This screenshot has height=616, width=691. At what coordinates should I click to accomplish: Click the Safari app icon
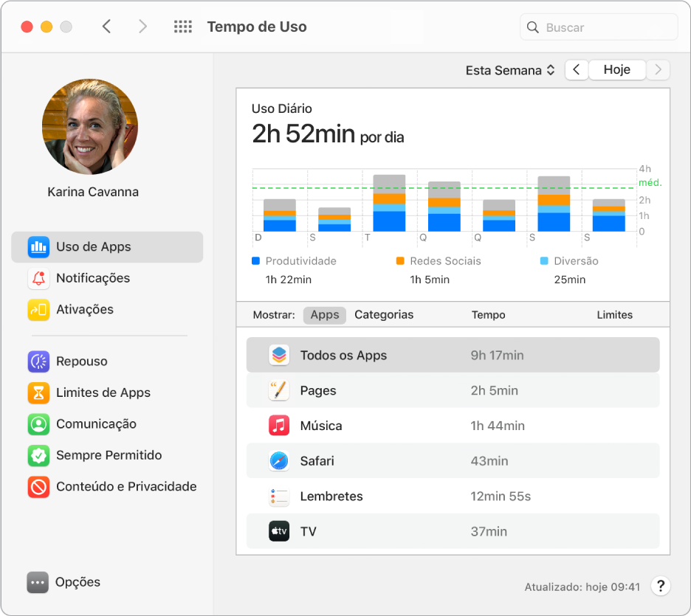278,461
